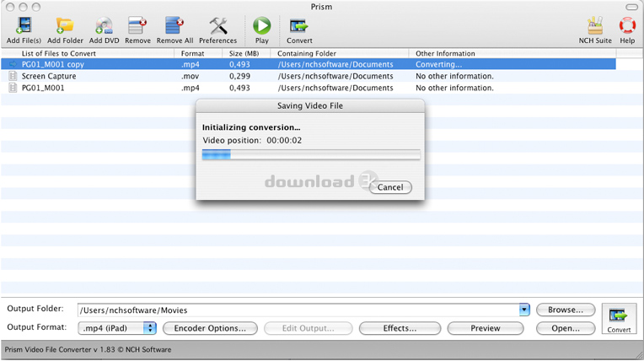644x361 pixels.
Task: Click the Convert icon in top toolbar
Action: 298,27
